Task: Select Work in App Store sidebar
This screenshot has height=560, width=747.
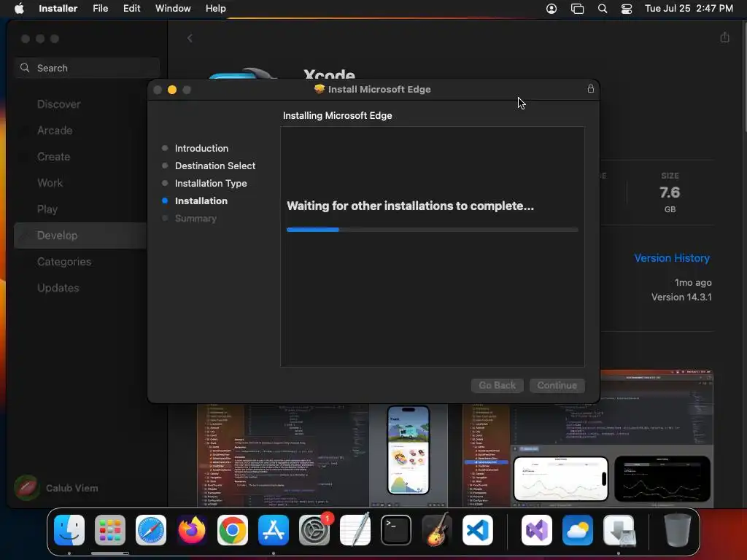Action: click(x=50, y=183)
